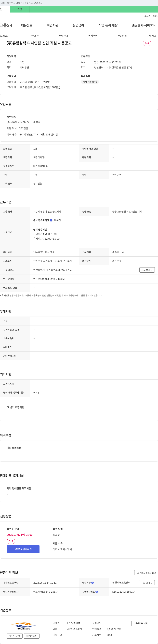
Task: Jump to 기업정보 section tab
Action: point(152,36)
